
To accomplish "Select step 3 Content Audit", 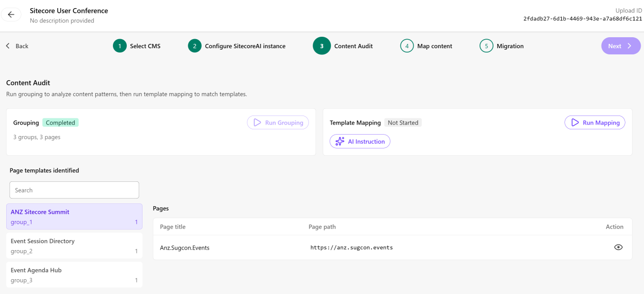I will pyautogui.click(x=343, y=46).
